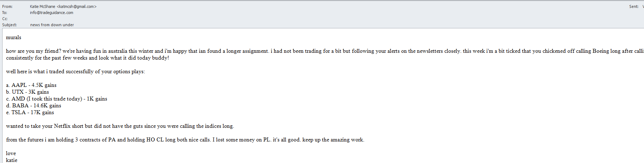Click the 'Sent:' label in header
The image size is (644, 163).
click(x=634, y=6)
